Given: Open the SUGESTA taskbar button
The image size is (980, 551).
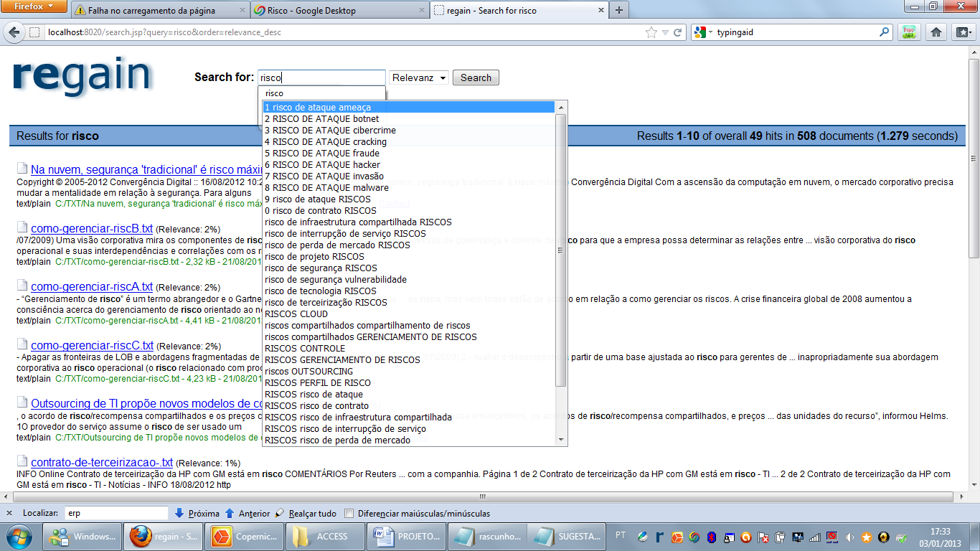Looking at the screenshot, I should pyautogui.click(x=566, y=537).
